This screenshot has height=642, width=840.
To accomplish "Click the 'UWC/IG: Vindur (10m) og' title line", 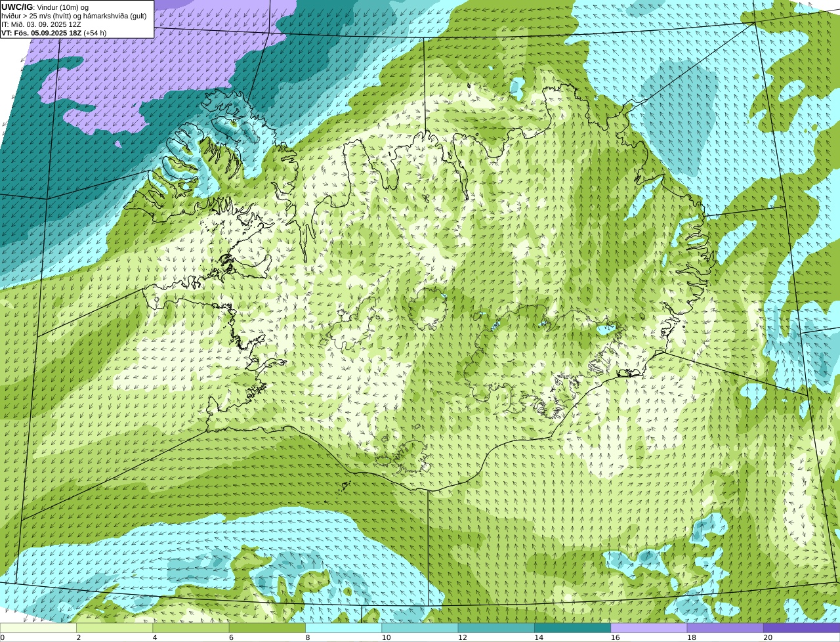I will pyautogui.click(x=45, y=7).
